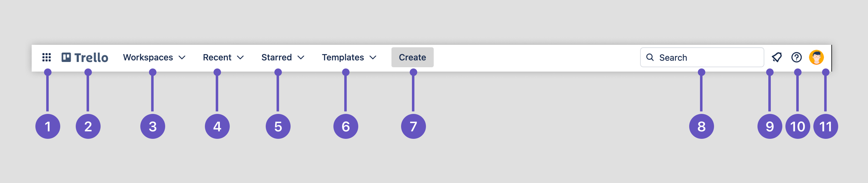Click the Trello logo

click(85, 57)
